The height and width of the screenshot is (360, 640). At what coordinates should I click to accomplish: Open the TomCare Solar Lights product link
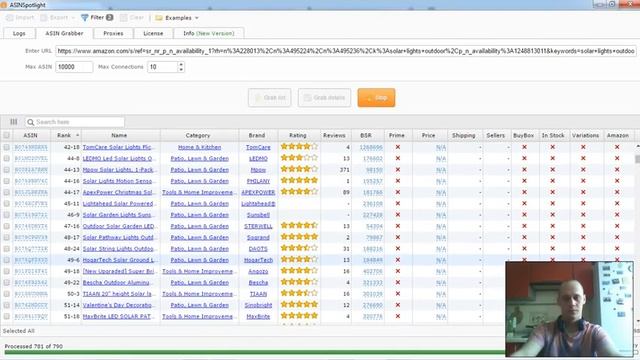[117, 147]
